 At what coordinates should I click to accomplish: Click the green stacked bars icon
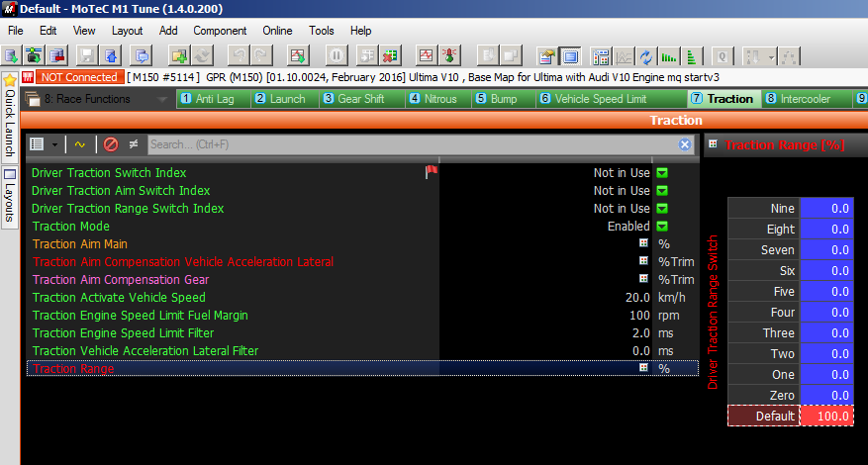(692, 56)
